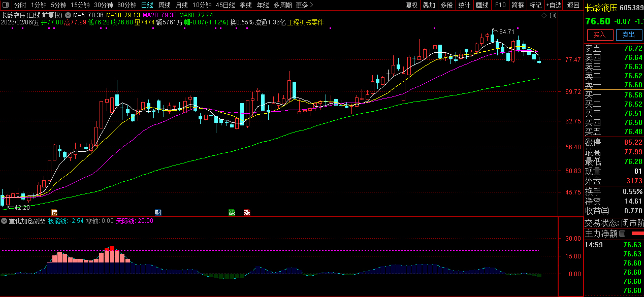Click stock name 长龄液压 in right panel
This screenshot has width=644, height=297.
point(601,8)
